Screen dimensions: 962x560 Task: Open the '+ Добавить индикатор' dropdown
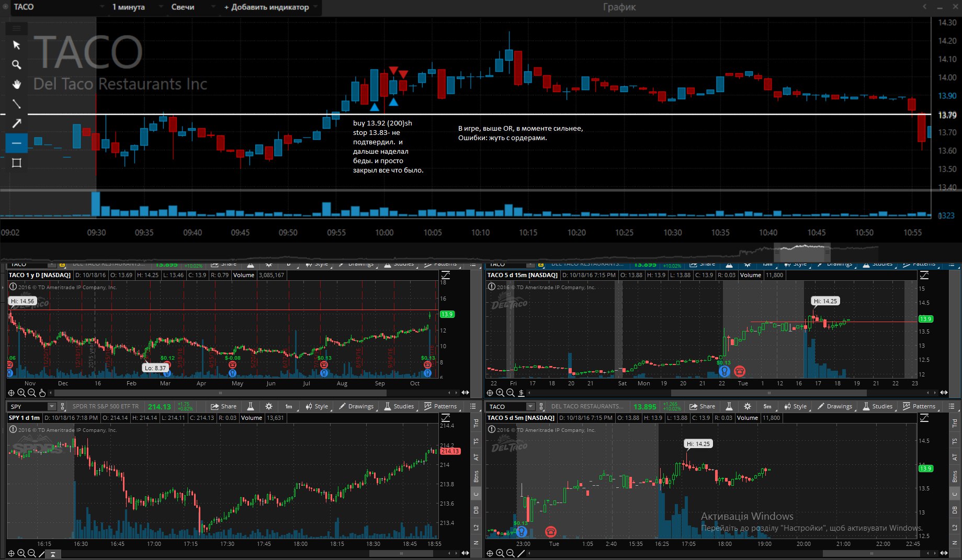point(270,7)
